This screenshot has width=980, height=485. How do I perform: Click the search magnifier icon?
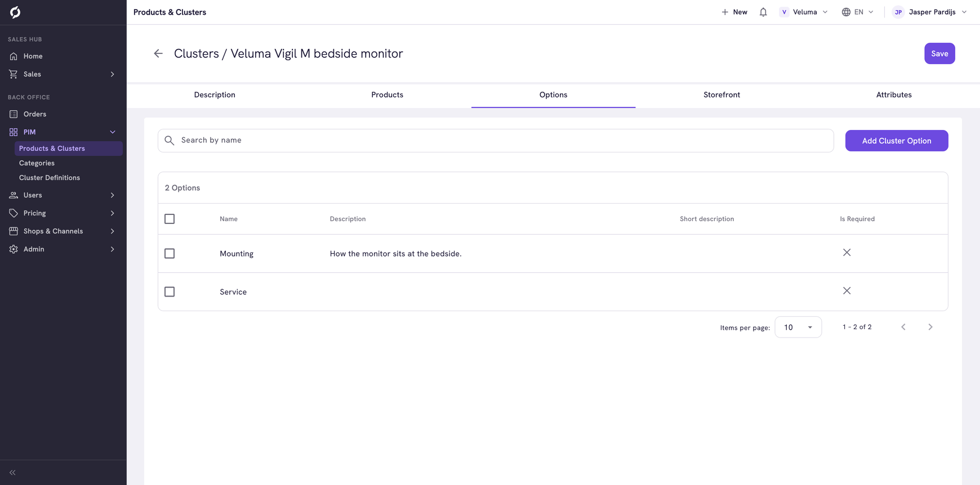point(170,141)
